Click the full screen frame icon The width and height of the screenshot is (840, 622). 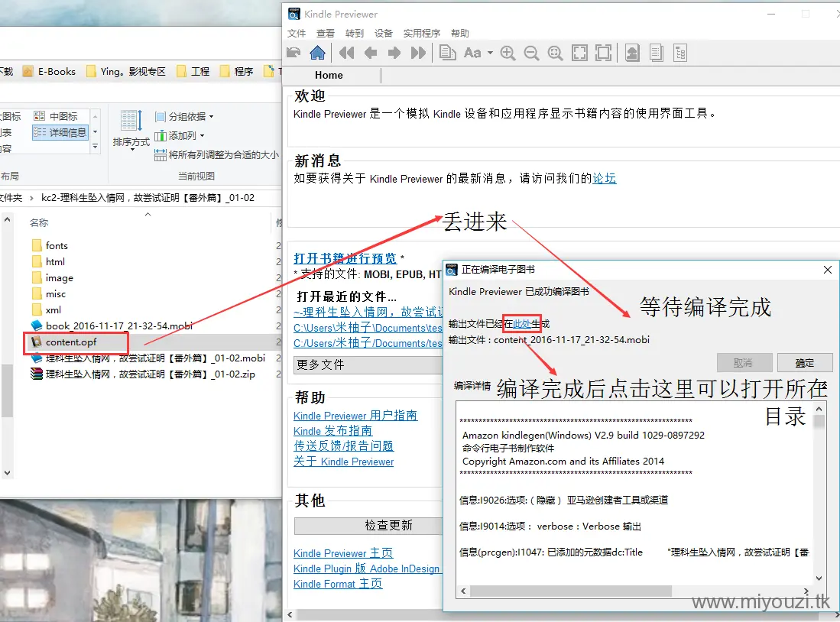[x=603, y=53]
